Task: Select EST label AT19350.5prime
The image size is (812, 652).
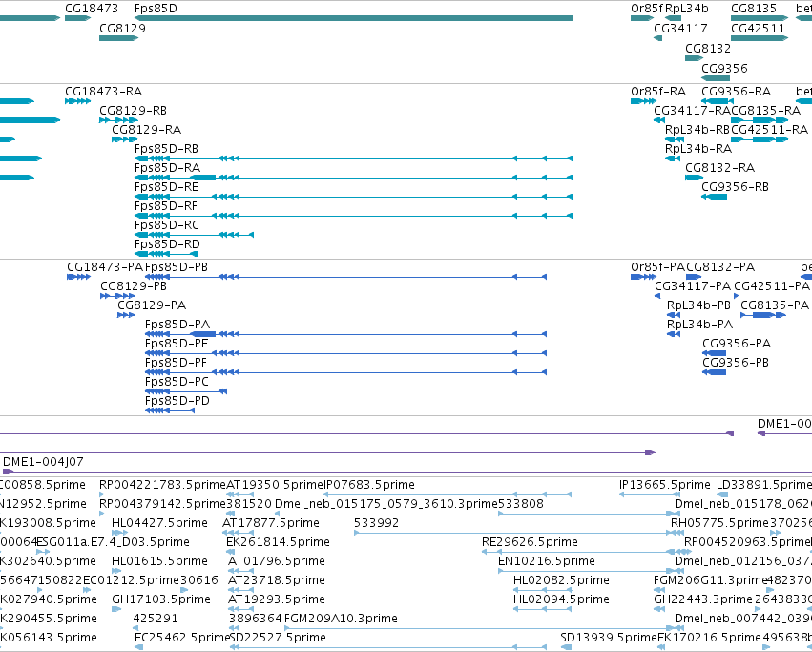Action: [x=275, y=485]
